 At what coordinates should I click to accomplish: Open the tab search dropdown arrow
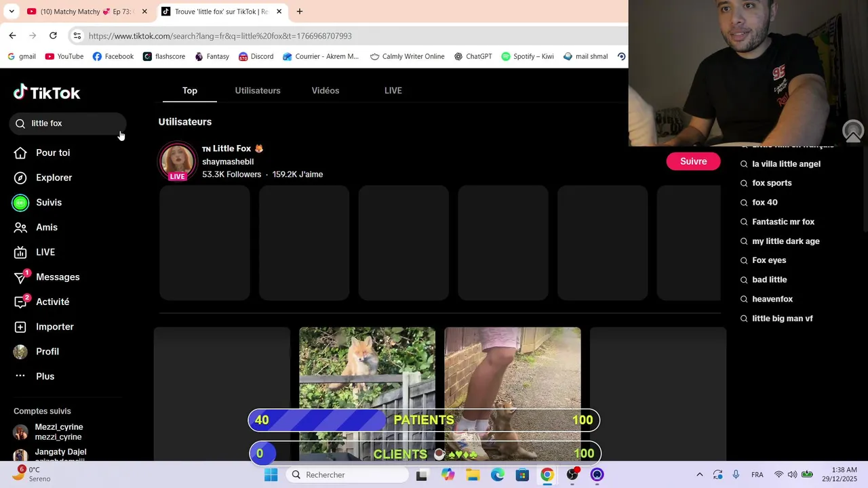12,12
